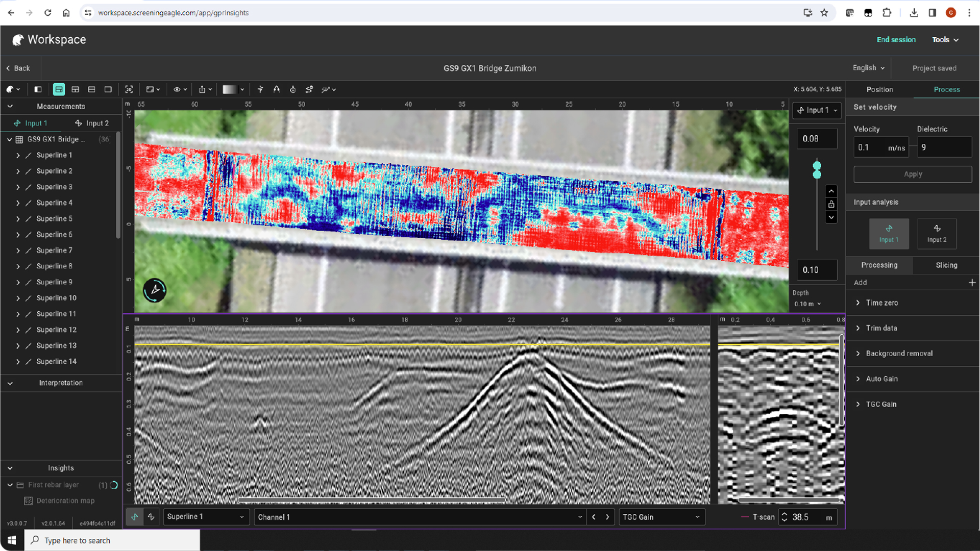Toggle the depth slice lock icon
This screenshot has width=980, height=551.
click(831, 205)
